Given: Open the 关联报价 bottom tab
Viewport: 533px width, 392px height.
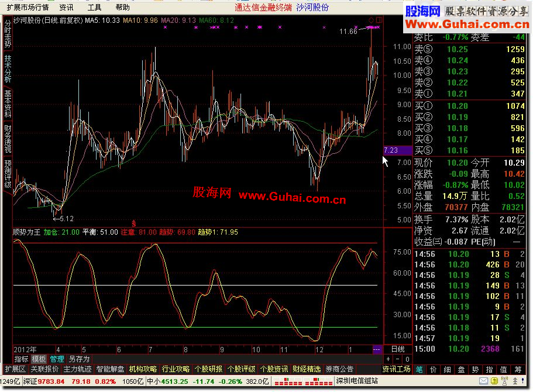Looking at the screenshot, I should pos(44,369).
